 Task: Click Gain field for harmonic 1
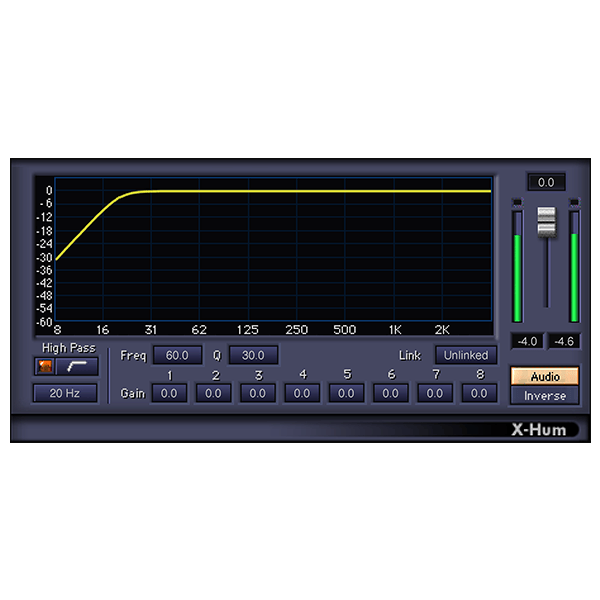click(x=169, y=393)
